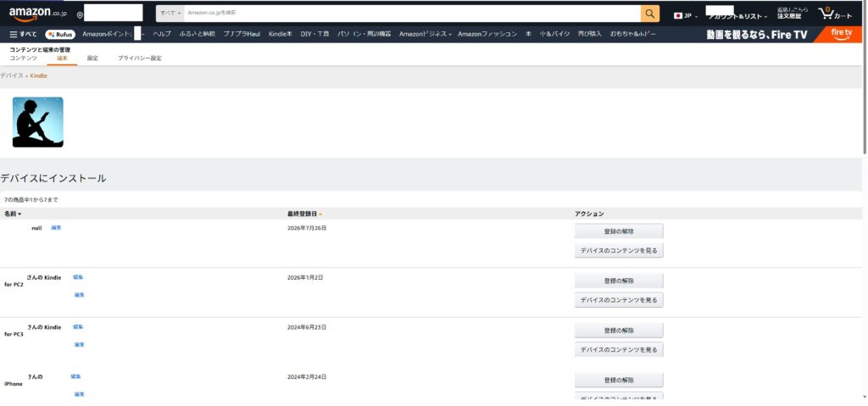The width and height of the screenshot is (868, 406).
Task: Open パソコン・周辺機器 nav link
Action: (x=364, y=35)
